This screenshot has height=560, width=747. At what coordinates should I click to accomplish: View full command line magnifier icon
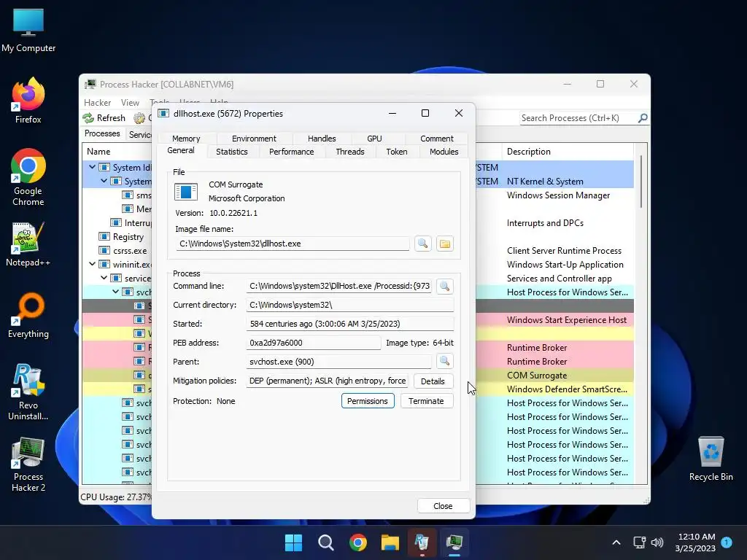(x=444, y=286)
